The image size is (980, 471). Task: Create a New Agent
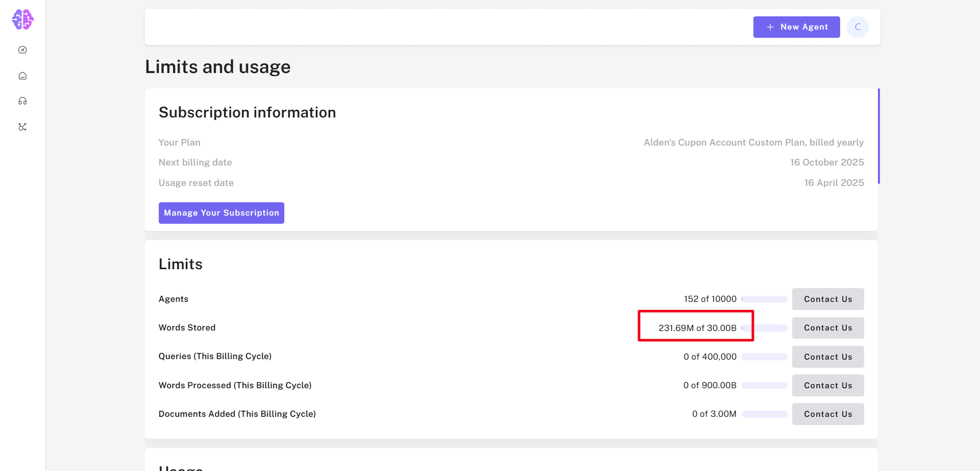[x=796, y=27]
